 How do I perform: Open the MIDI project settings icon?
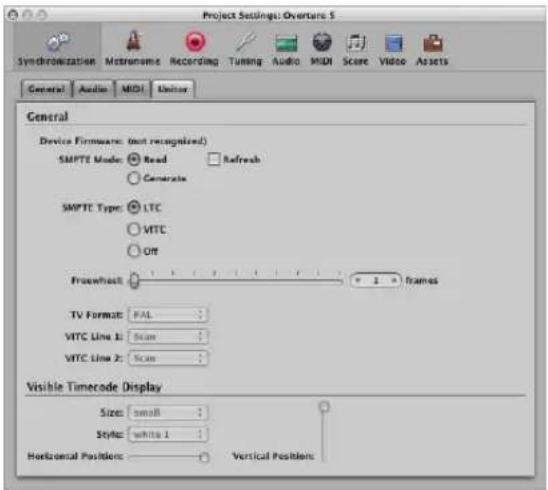click(x=322, y=49)
